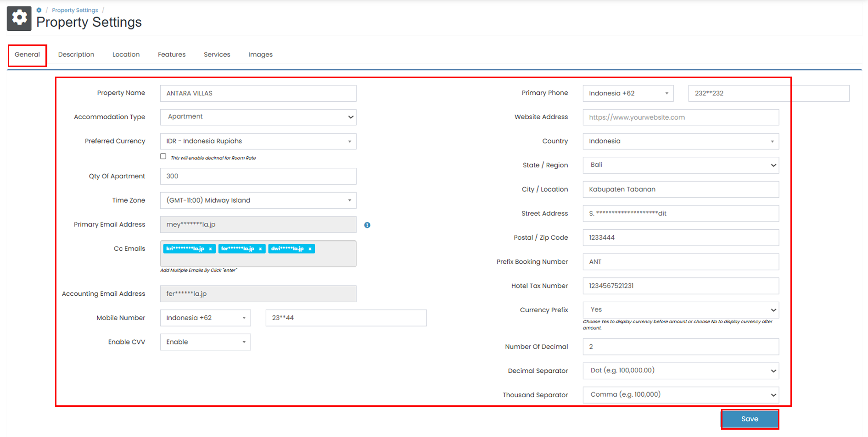Click the large Property Settings gear icon
The height and width of the screenshot is (437, 868).
click(x=19, y=18)
